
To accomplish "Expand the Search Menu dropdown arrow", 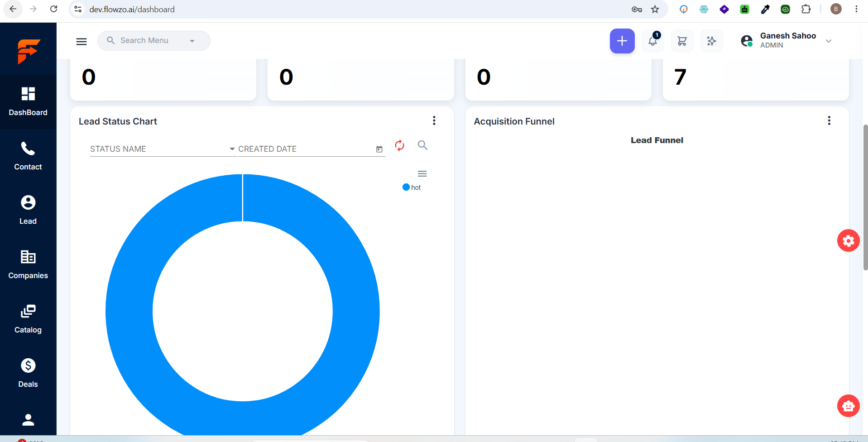I will (x=192, y=41).
